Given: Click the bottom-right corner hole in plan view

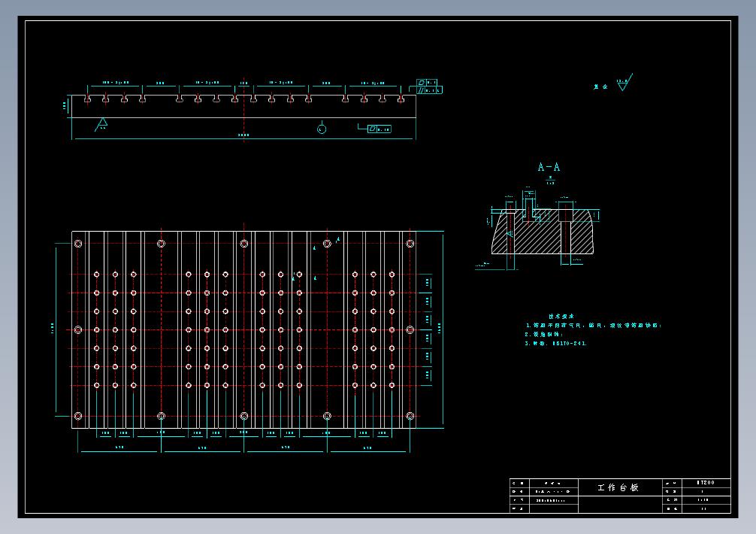Looking at the screenshot, I should pyautogui.click(x=410, y=415).
